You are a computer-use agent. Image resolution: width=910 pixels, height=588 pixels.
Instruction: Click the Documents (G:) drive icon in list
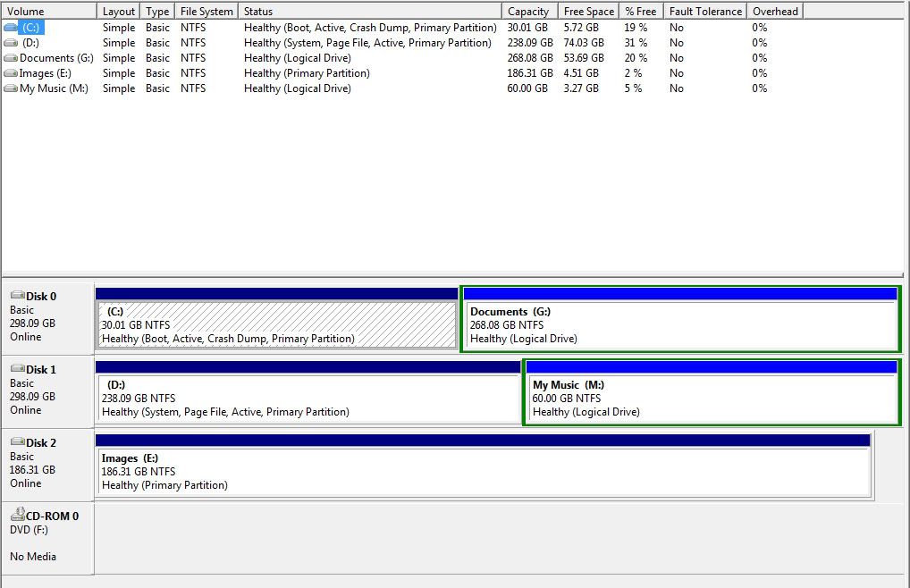11,58
